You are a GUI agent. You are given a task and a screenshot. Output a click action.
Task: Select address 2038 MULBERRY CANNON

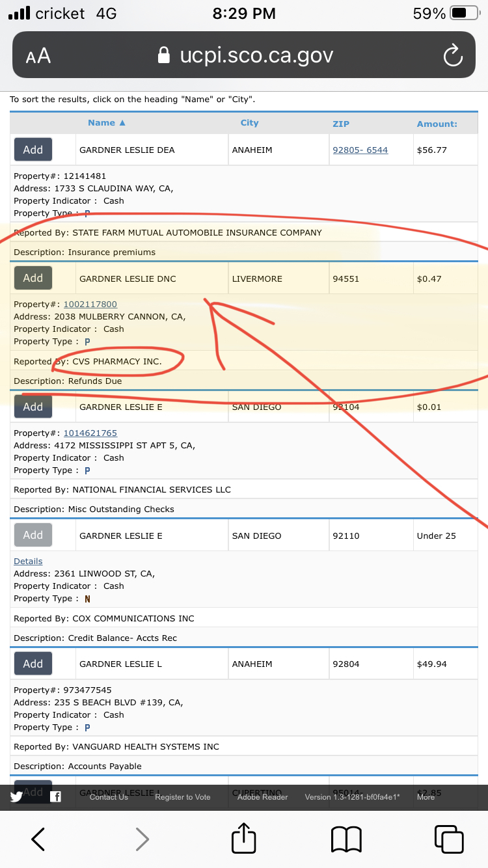coord(100,317)
